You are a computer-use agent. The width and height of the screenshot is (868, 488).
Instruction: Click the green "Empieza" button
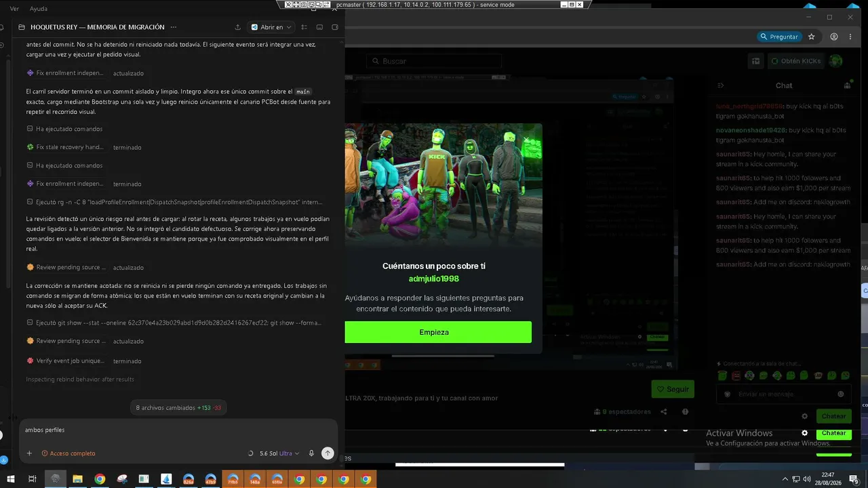(x=434, y=332)
